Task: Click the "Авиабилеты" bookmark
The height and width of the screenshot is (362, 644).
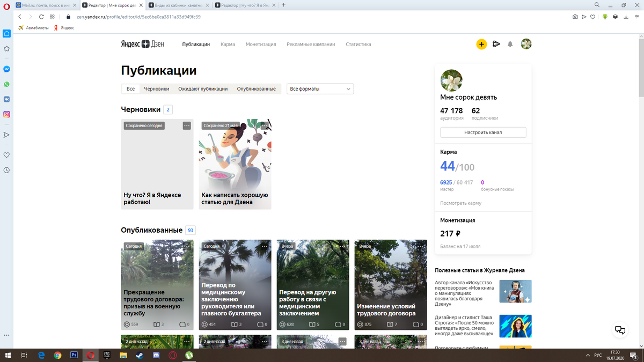Action: tap(34, 28)
